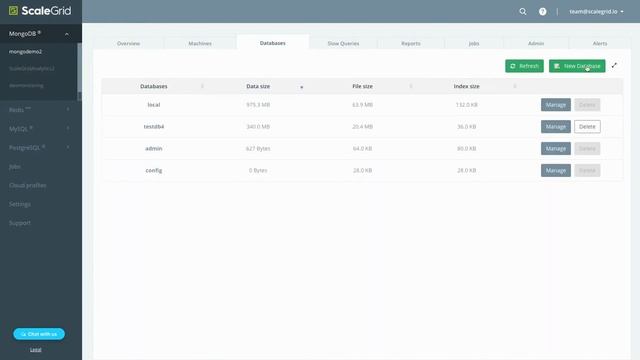This screenshot has height=360, width=640.
Task: Go to the Jobs tab
Action: tap(473, 43)
